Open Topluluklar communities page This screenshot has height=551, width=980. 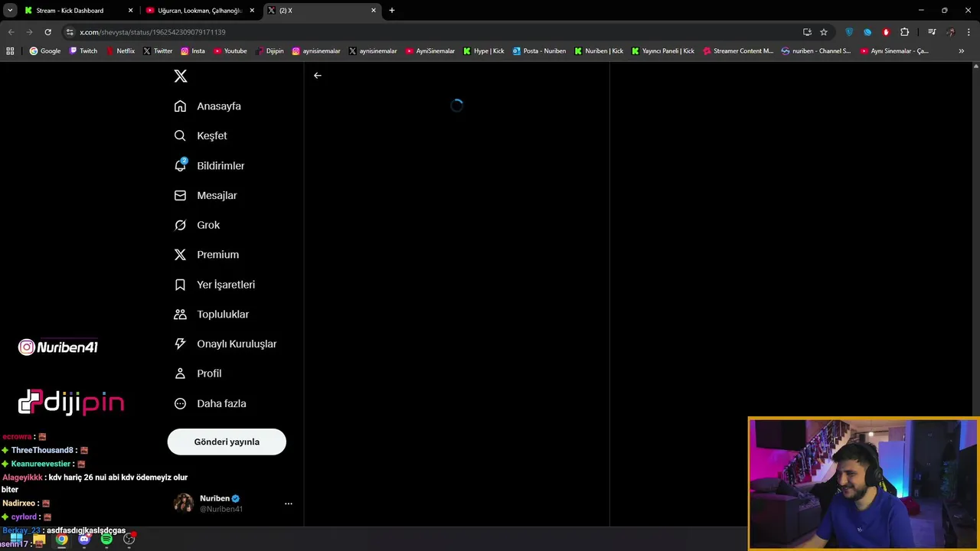coord(211,315)
